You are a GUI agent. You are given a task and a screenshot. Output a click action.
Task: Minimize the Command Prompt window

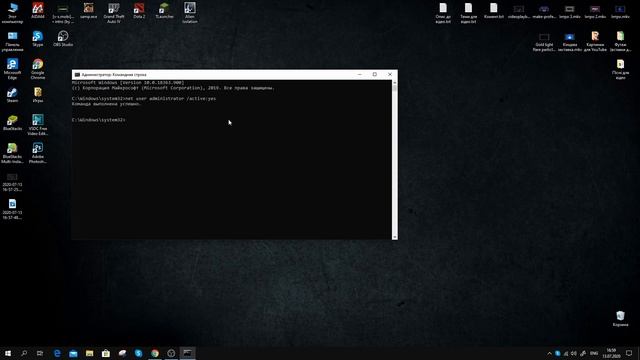coord(360,75)
